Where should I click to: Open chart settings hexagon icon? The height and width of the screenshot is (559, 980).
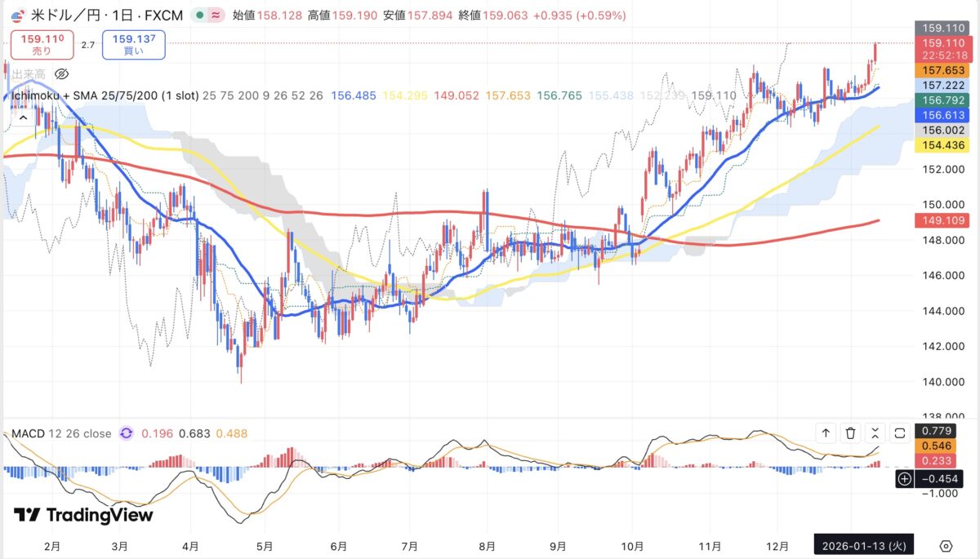946,546
